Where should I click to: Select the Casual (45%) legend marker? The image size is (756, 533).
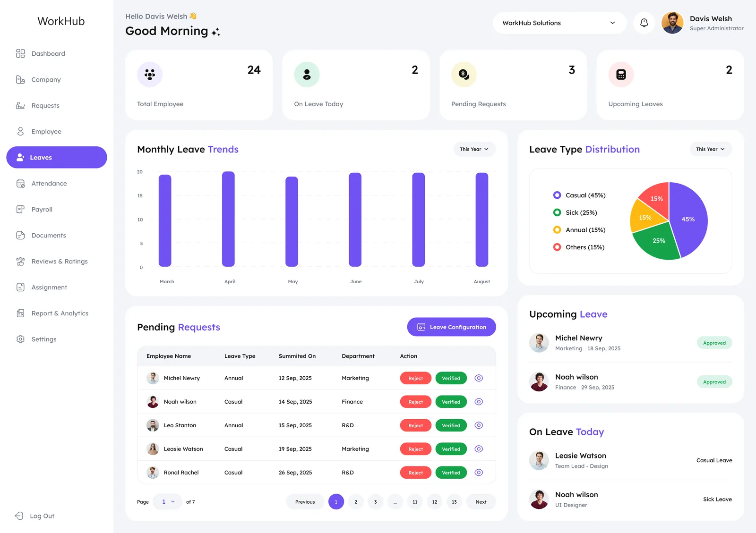557,195
